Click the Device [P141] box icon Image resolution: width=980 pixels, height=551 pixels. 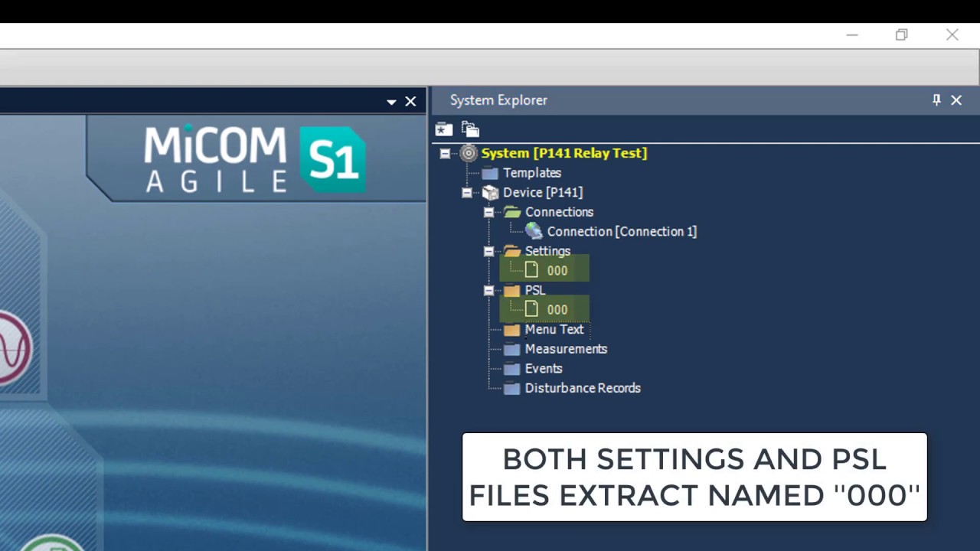tap(490, 193)
